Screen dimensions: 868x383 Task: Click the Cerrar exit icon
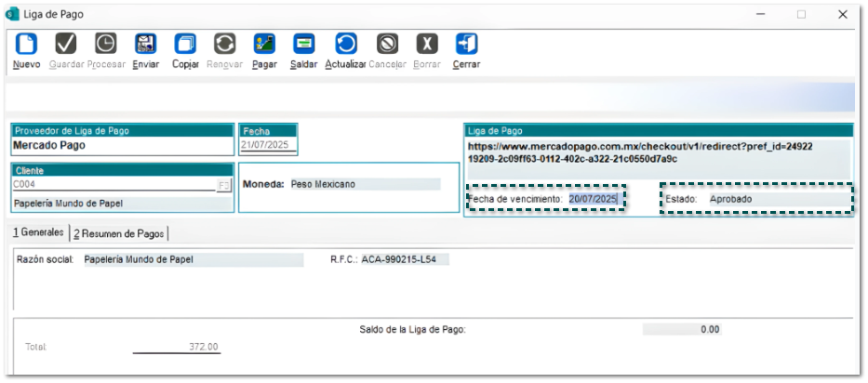tap(466, 44)
